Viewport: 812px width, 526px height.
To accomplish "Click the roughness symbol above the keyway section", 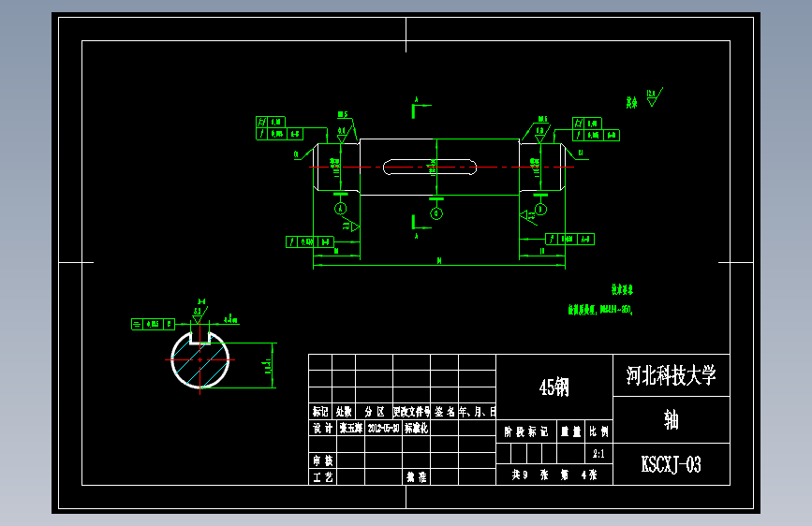I will tap(199, 314).
